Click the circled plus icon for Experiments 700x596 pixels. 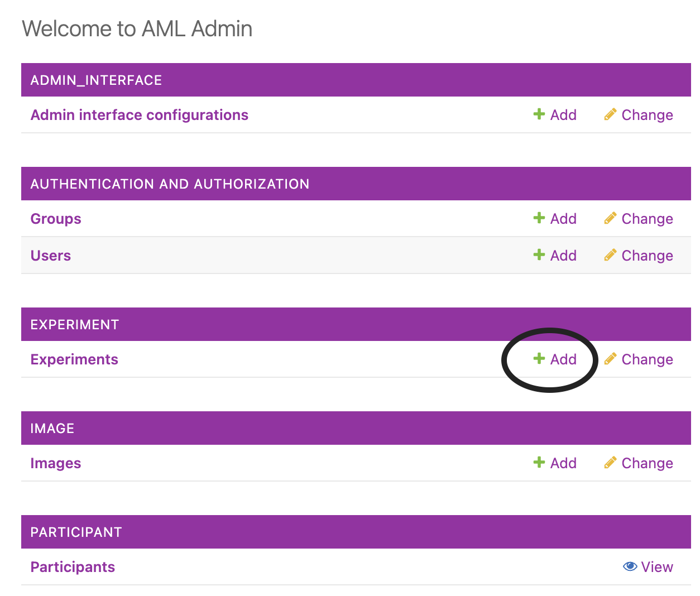point(539,359)
